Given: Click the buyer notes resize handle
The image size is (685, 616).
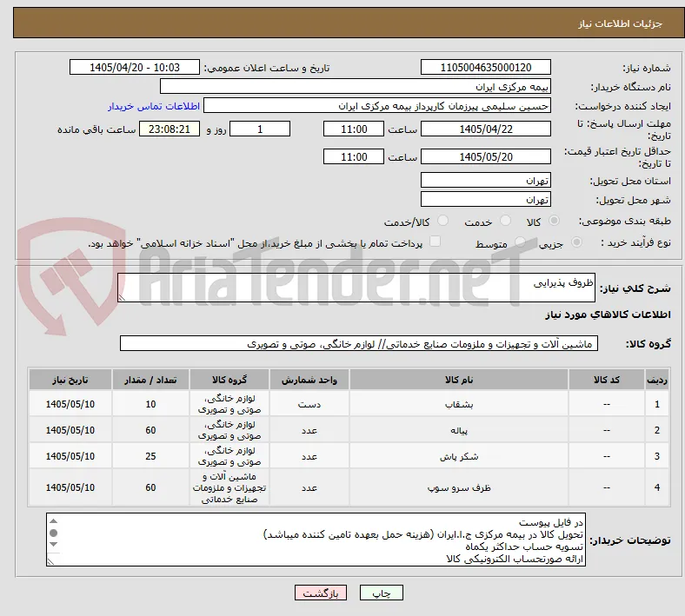Looking at the screenshot, I should 50,561.
